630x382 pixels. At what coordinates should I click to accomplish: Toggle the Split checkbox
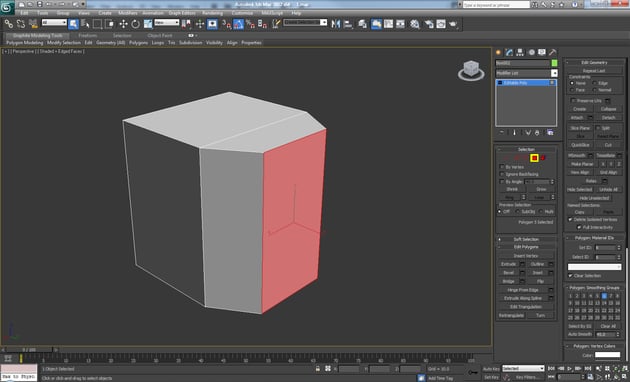tap(598, 128)
